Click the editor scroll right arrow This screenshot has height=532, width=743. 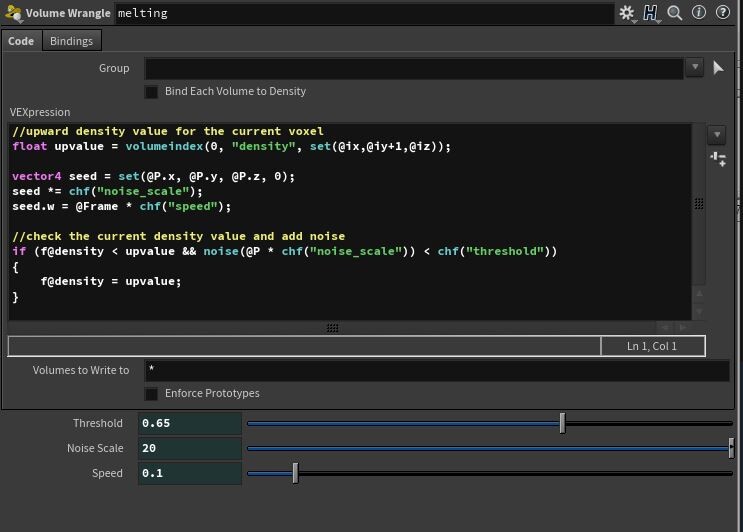(x=683, y=327)
